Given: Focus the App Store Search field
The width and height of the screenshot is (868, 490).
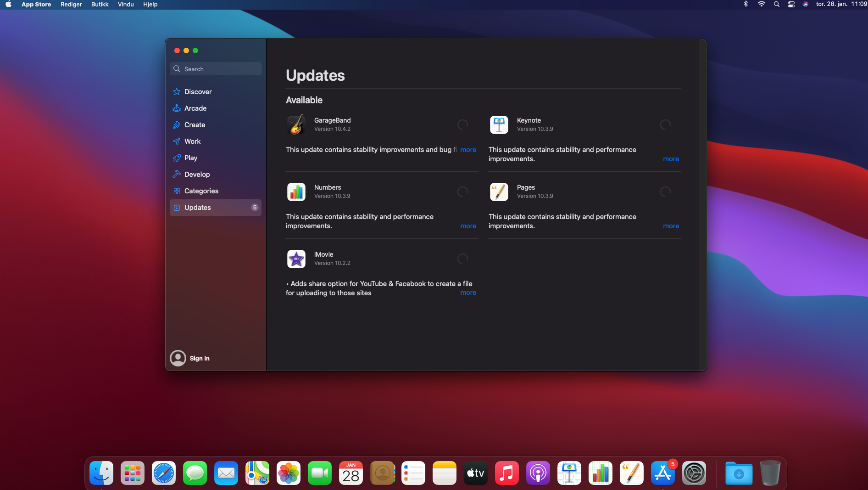Looking at the screenshot, I should pyautogui.click(x=216, y=69).
